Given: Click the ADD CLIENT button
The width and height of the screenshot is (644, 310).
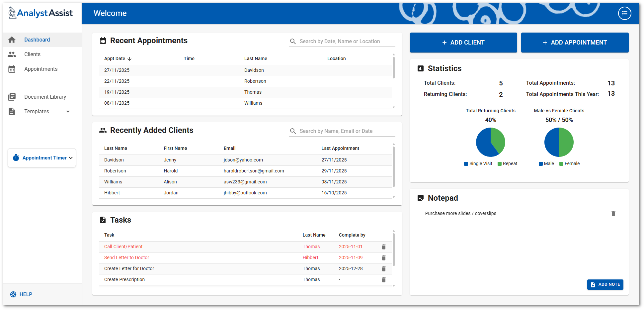Looking at the screenshot, I should [x=463, y=43].
